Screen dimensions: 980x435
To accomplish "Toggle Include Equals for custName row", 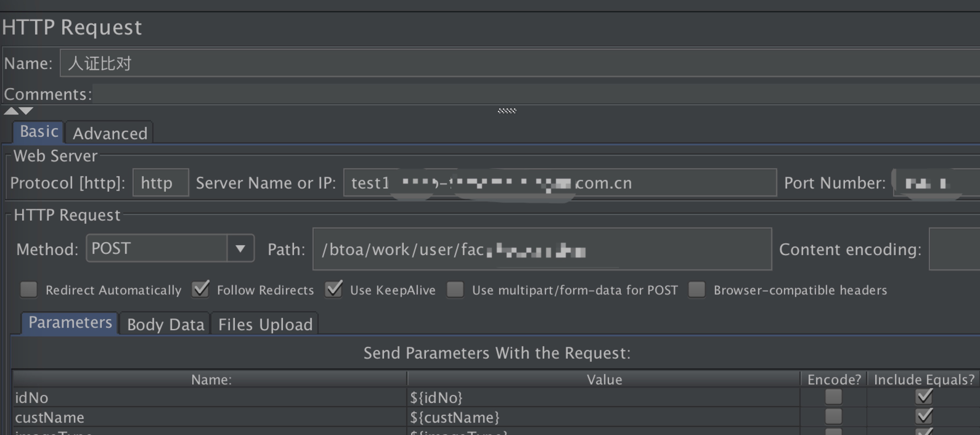I will click(924, 417).
